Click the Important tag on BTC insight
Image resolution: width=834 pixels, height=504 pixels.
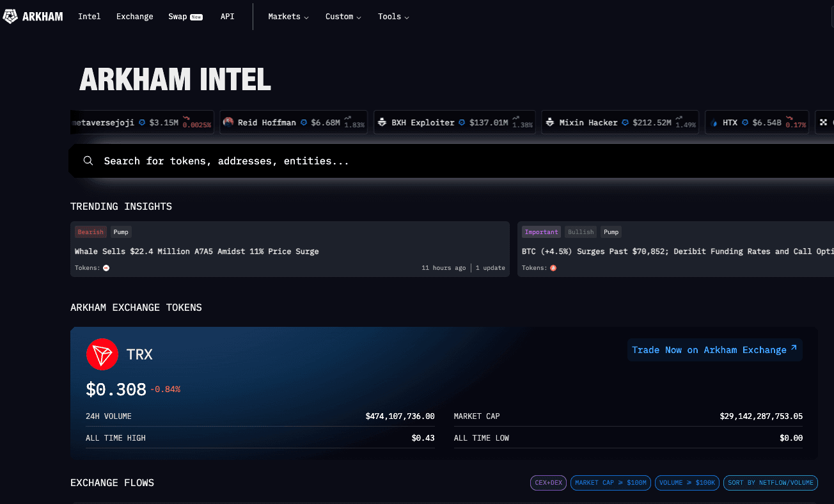tap(542, 232)
